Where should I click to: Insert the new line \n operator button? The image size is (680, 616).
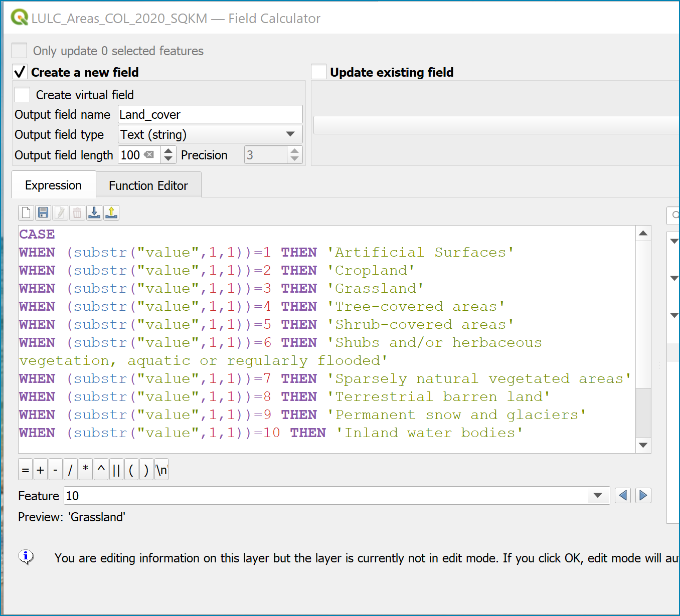click(x=161, y=470)
